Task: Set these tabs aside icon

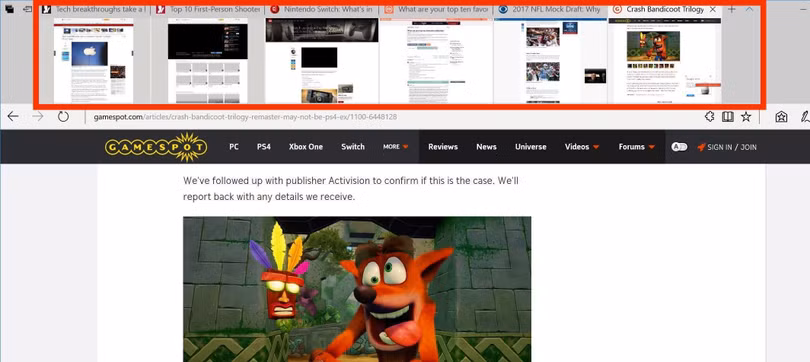Action: [x=28, y=9]
